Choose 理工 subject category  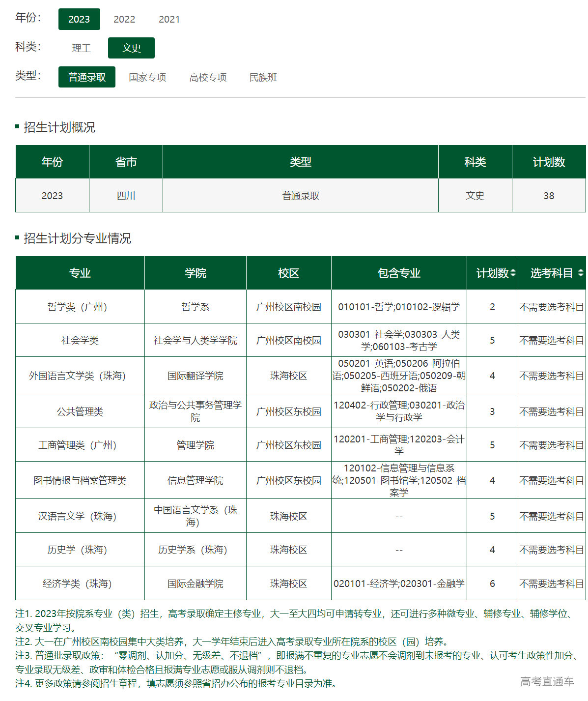(82, 48)
